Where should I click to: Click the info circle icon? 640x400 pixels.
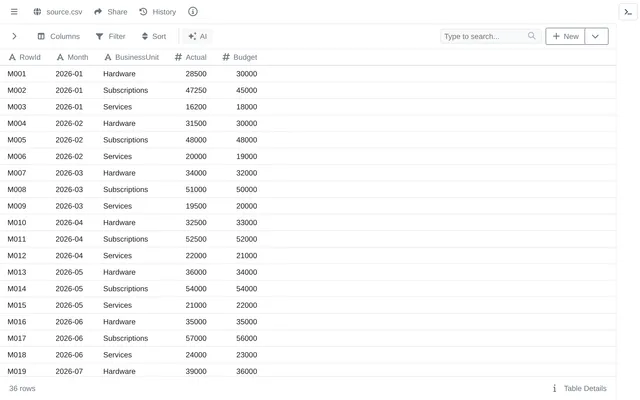[x=193, y=12]
